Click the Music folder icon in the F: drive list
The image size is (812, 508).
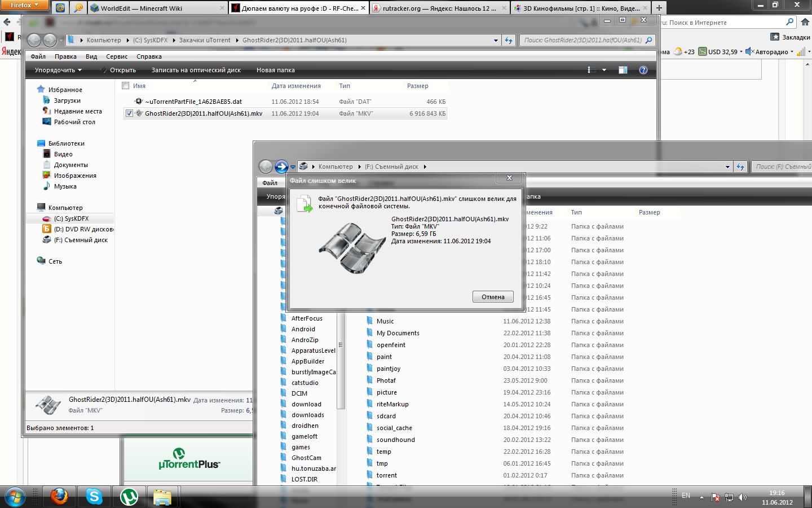(369, 321)
